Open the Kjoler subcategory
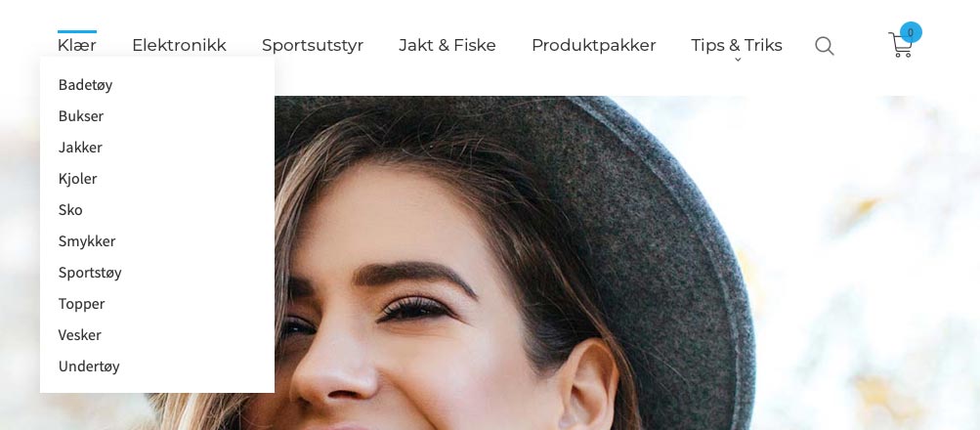This screenshot has height=430, width=980. click(78, 179)
